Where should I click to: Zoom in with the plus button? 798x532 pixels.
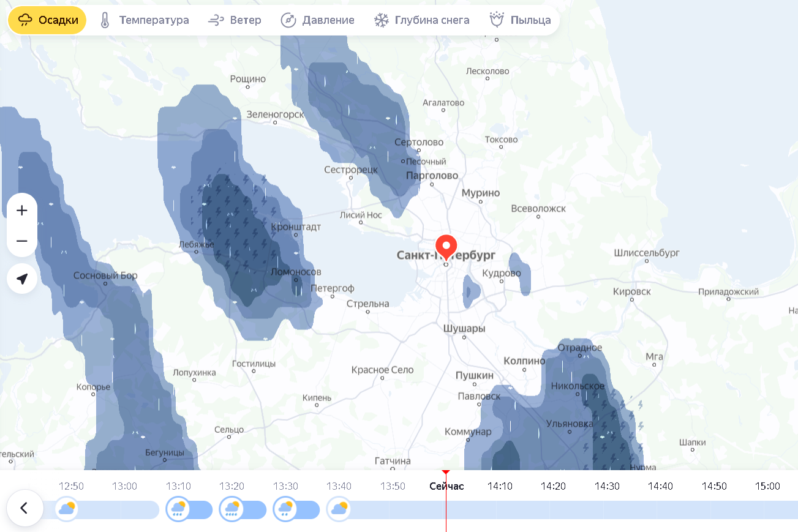click(22, 211)
